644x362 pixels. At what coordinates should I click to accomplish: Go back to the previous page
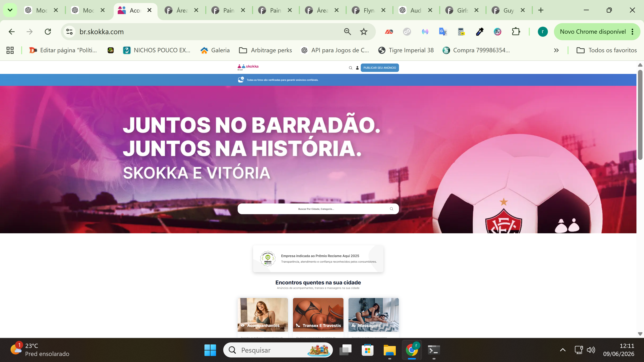(x=12, y=32)
